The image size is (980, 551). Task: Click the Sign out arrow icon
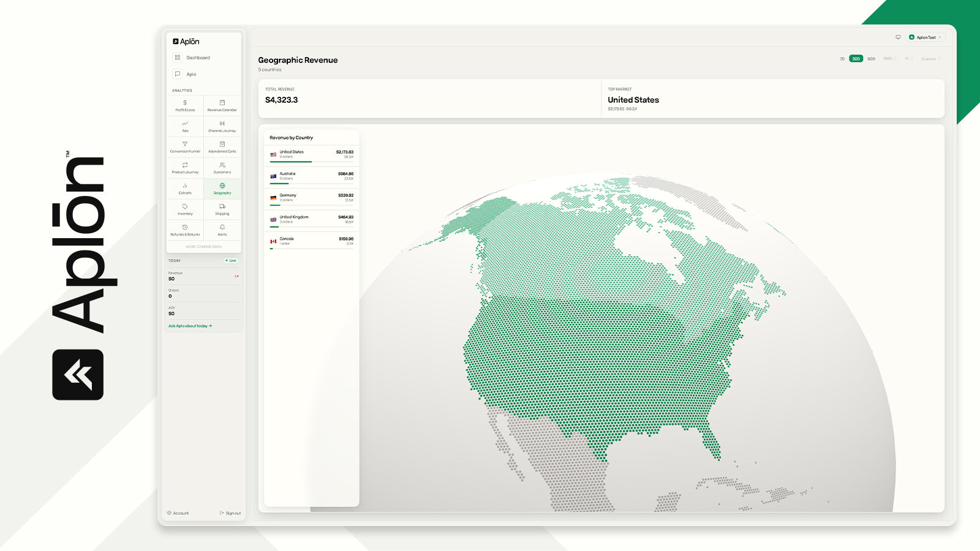(222, 513)
